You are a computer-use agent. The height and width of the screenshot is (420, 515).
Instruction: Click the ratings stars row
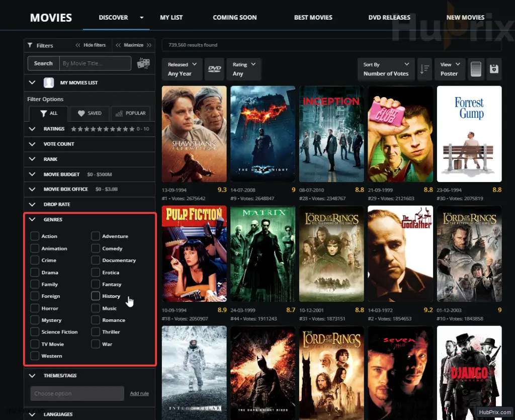[103, 129]
